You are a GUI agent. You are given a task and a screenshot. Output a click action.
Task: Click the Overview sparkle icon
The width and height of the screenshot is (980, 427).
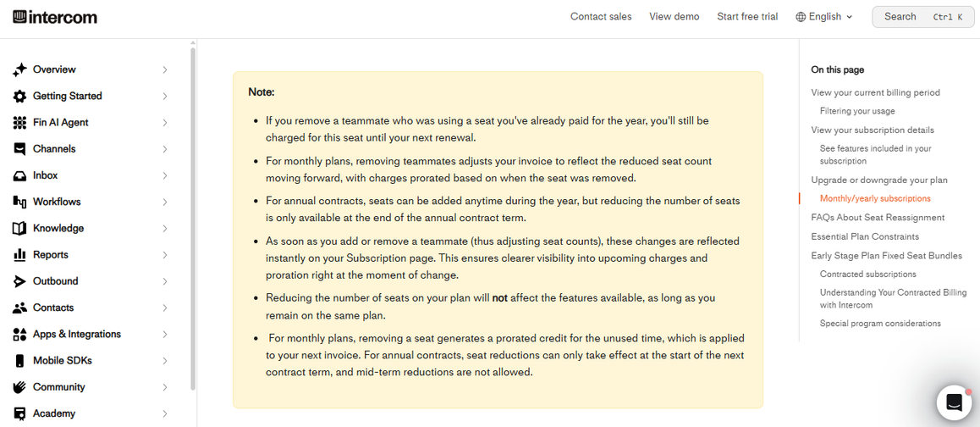[x=20, y=70]
